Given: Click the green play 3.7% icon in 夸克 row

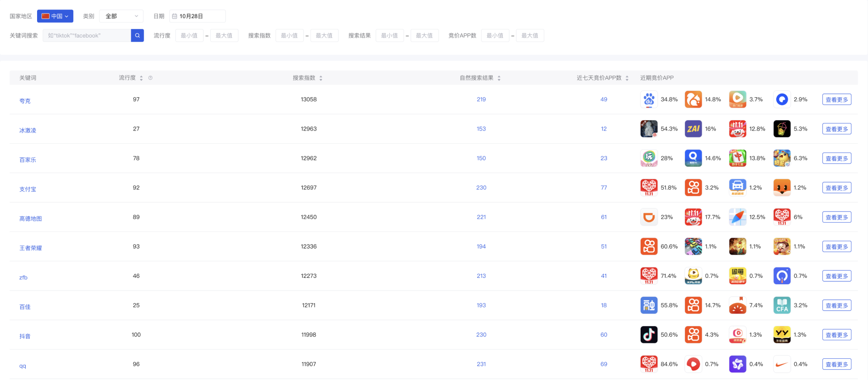Looking at the screenshot, I should (x=737, y=99).
